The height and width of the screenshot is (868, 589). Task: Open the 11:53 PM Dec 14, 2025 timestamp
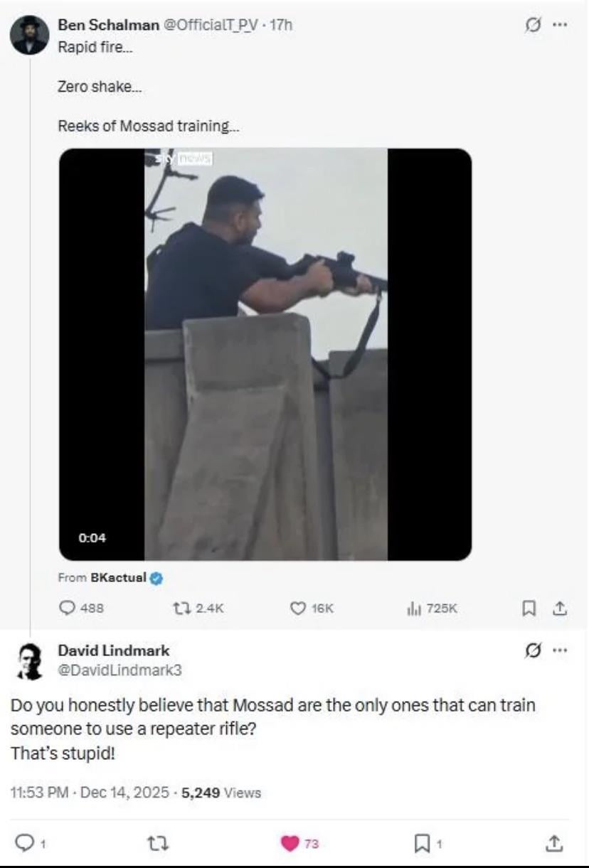click(90, 793)
